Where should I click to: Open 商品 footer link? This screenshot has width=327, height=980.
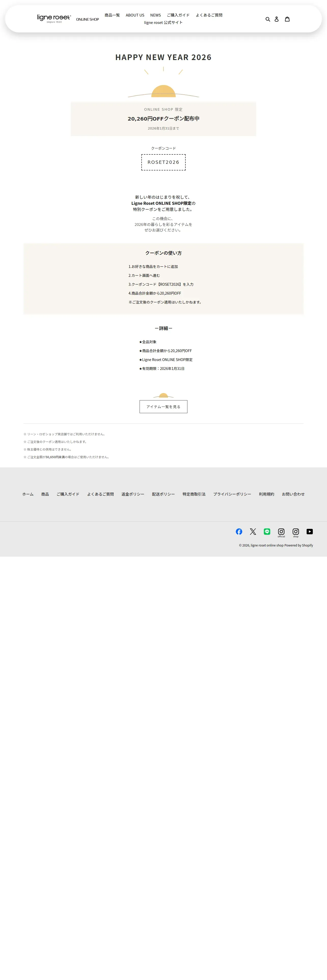point(45,494)
